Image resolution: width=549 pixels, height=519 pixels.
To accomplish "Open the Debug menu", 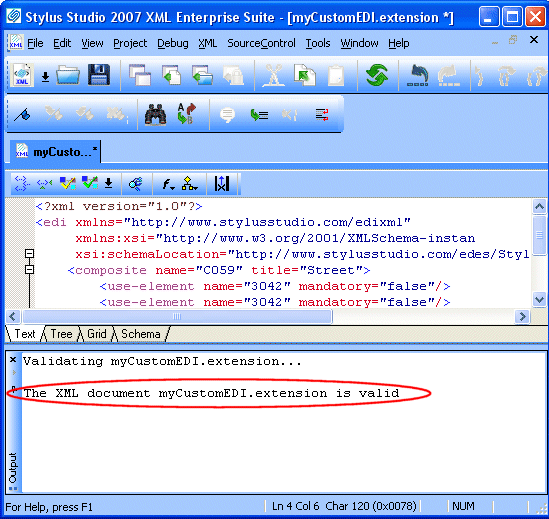I will 173,43.
